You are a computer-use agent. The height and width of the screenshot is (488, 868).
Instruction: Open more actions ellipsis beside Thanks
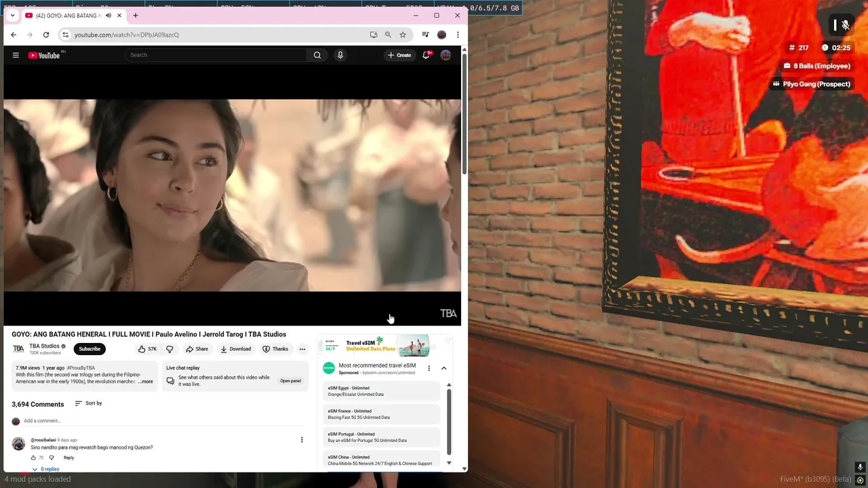click(x=302, y=349)
